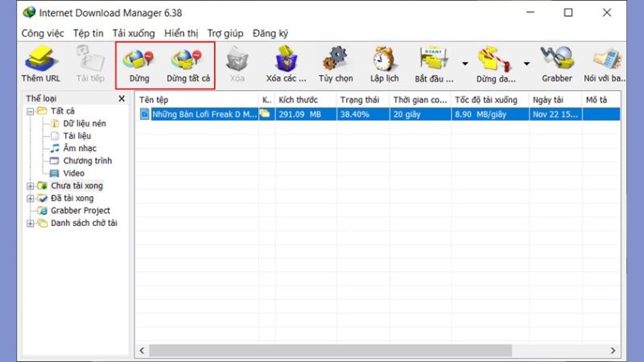The width and height of the screenshot is (644, 362).
Task: Close the Thể loại panel
Action: click(x=122, y=98)
